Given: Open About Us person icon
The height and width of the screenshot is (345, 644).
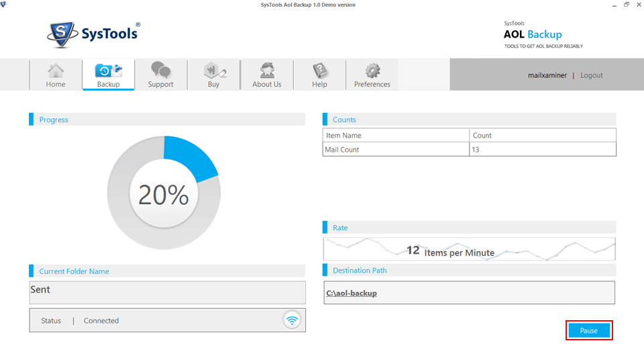Looking at the screenshot, I should (x=267, y=70).
